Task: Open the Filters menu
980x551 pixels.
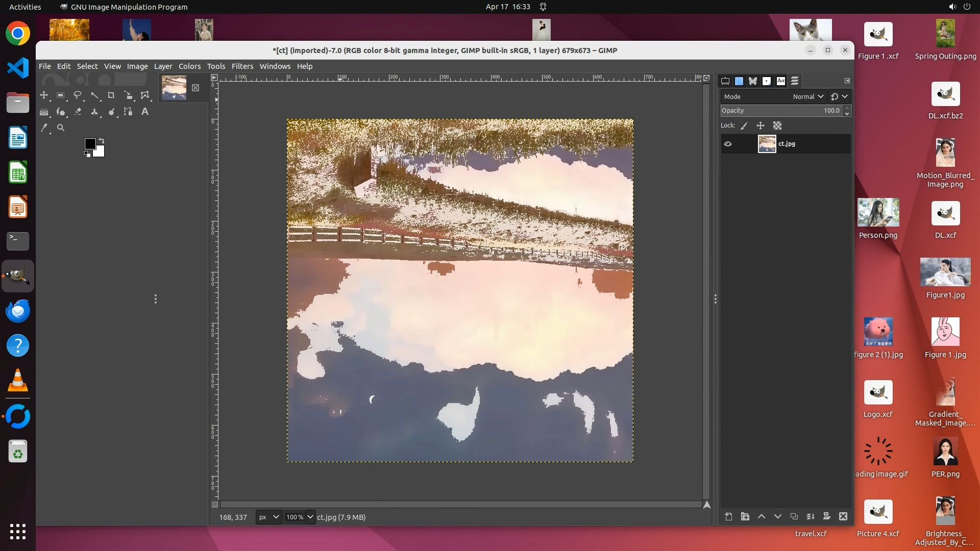Action: point(242,66)
